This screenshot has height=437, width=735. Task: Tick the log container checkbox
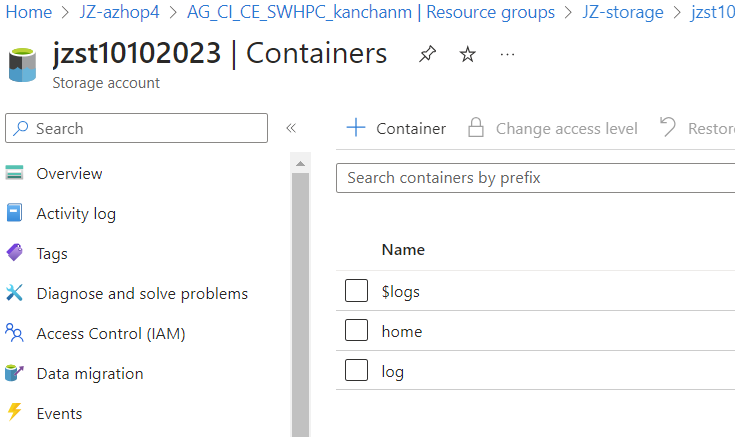[x=356, y=370]
